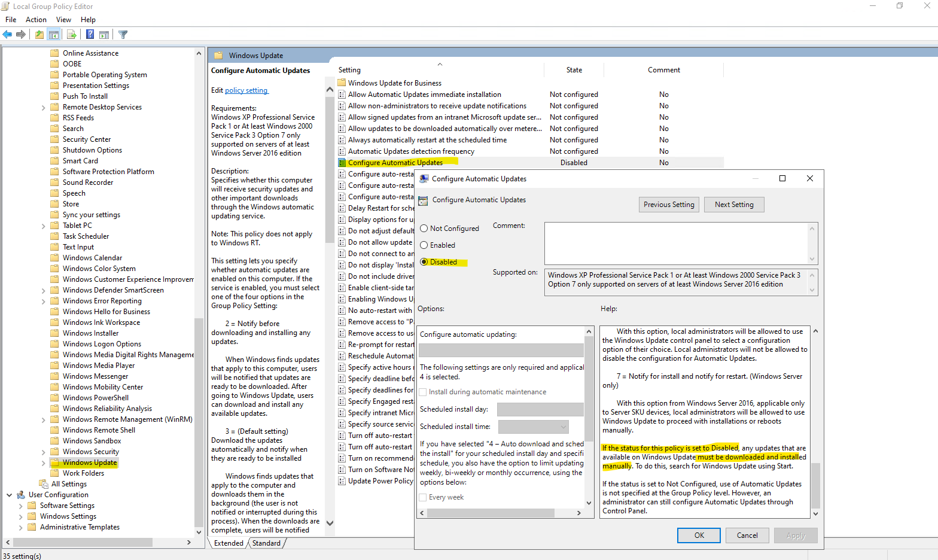Expand the Windows Update tree node
The width and height of the screenshot is (938, 560).
[43, 463]
